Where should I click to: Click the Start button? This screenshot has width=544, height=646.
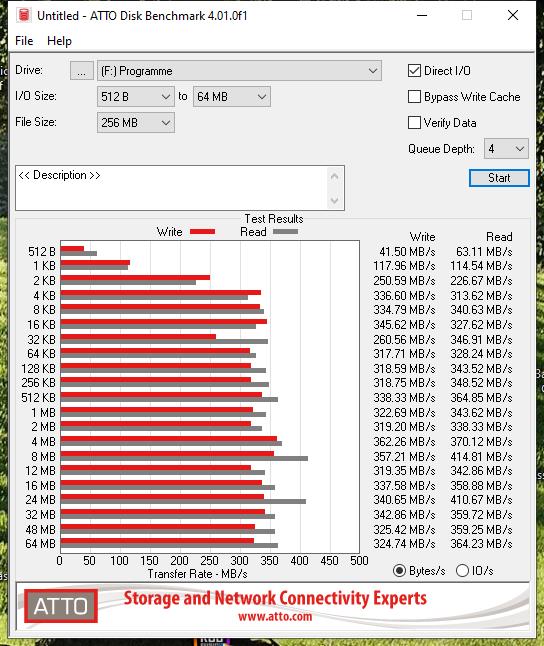coord(499,178)
